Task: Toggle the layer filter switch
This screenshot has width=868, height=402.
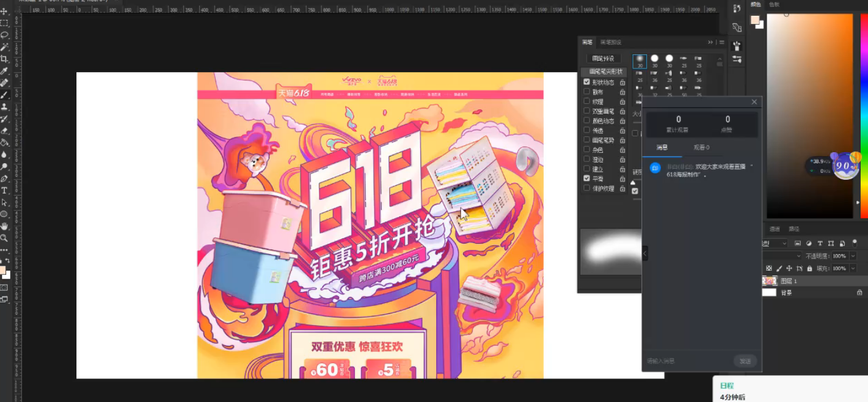Action: coord(854,243)
